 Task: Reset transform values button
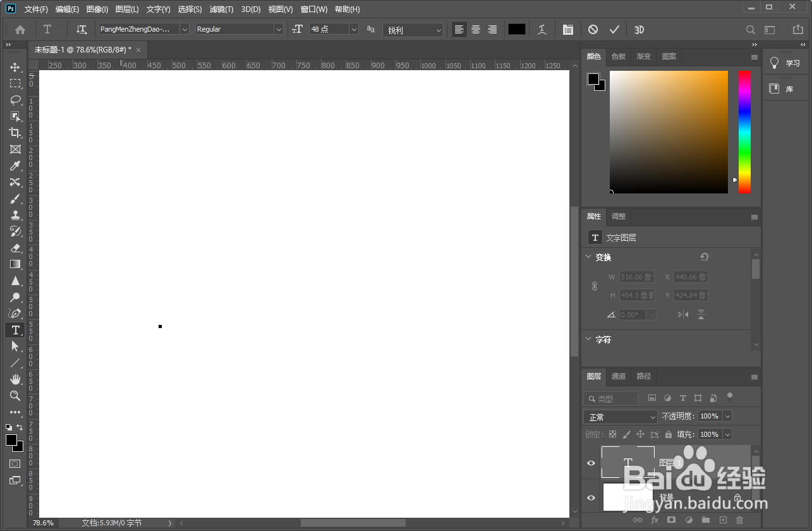tap(705, 257)
